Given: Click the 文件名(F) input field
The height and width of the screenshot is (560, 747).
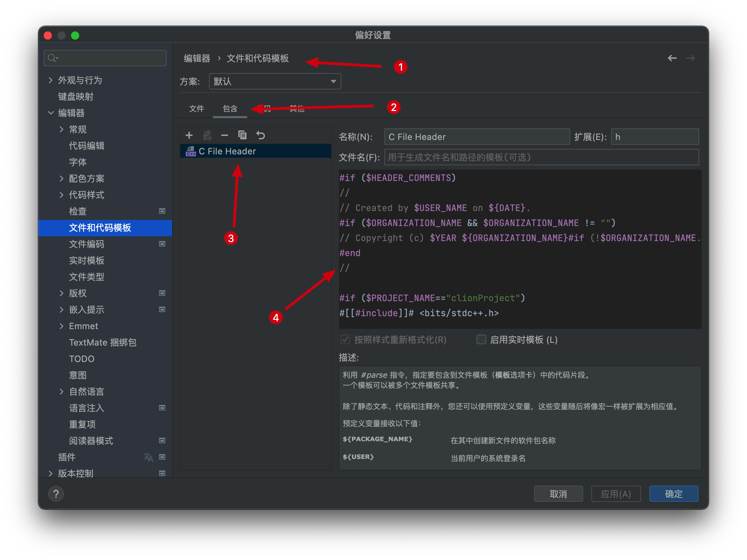Looking at the screenshot, I should coord(541,157).
